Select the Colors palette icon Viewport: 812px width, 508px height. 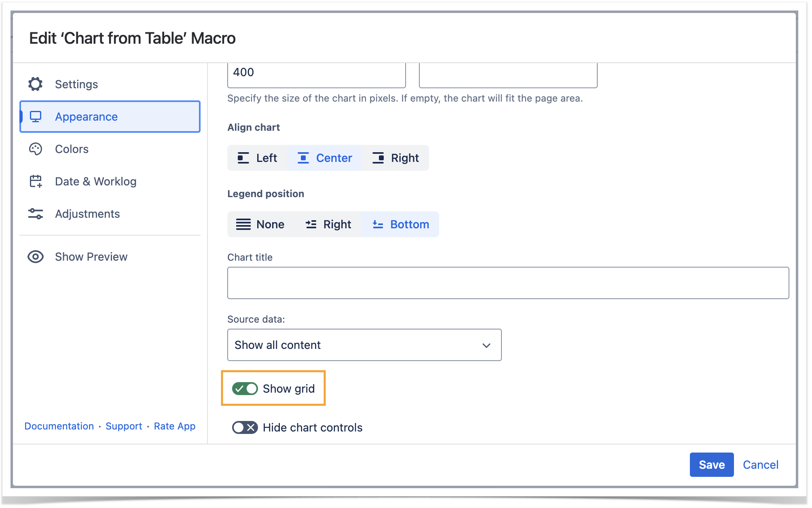(36, 149)
